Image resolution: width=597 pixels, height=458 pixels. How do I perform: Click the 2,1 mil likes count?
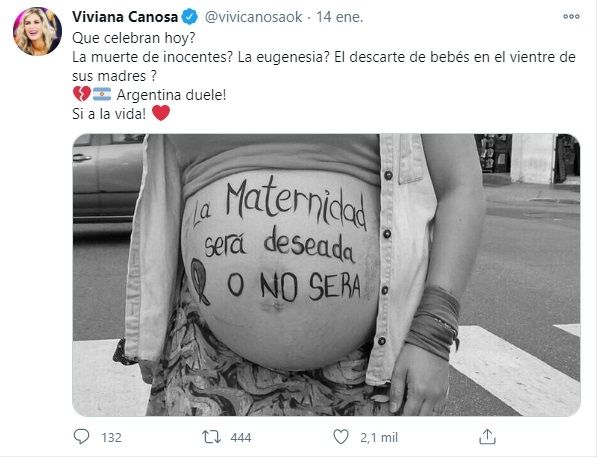pyautogui.click(x=379, y=437)
